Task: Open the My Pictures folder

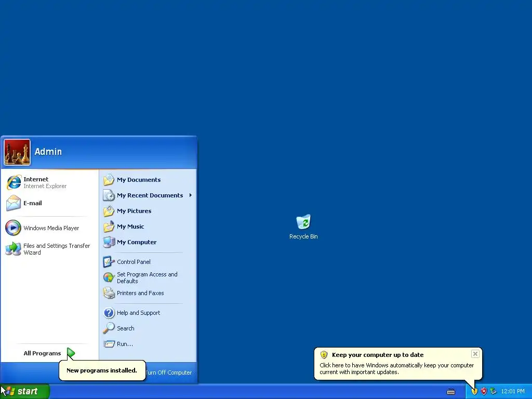Action: click(148, 211)
